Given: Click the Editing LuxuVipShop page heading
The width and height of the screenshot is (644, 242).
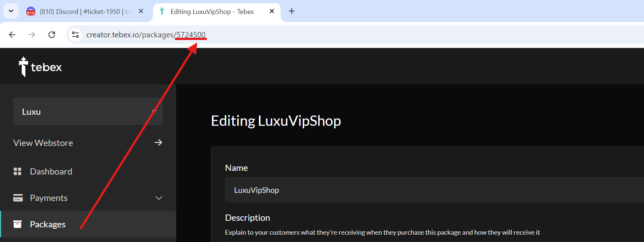Looking at the screenshot, I should (x=276, y=121).
